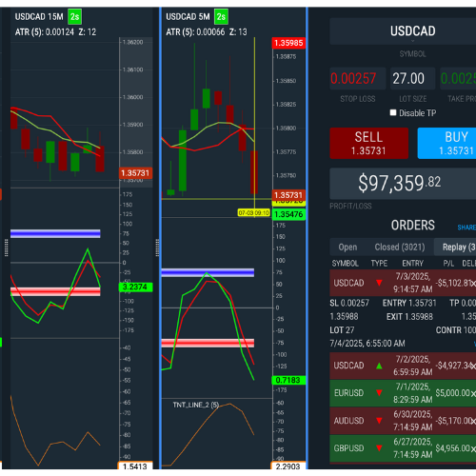This screenshot has width=476, height=476.
Task: Collapse the USDCAD 7/3/2025 order details
Action: (403, 283)
